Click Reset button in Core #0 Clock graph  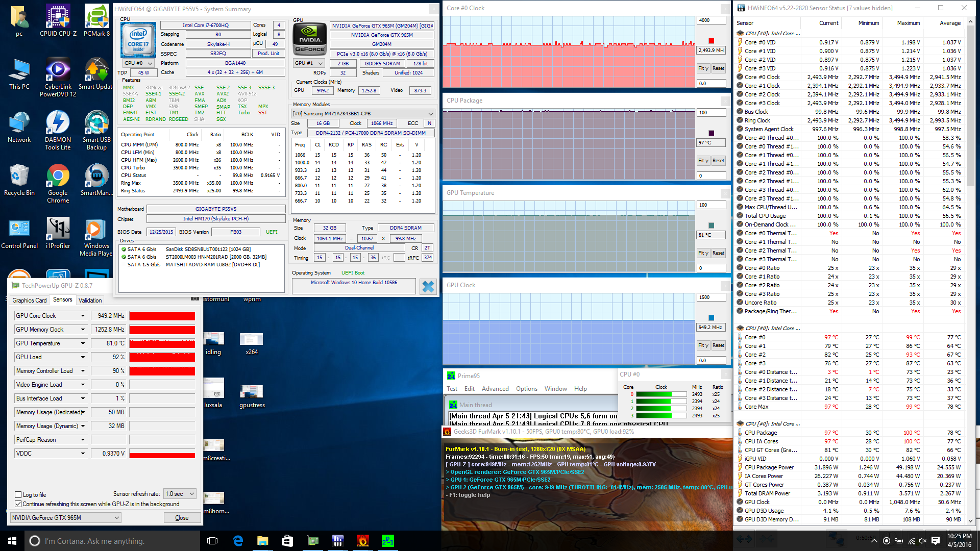pos(718,68)
